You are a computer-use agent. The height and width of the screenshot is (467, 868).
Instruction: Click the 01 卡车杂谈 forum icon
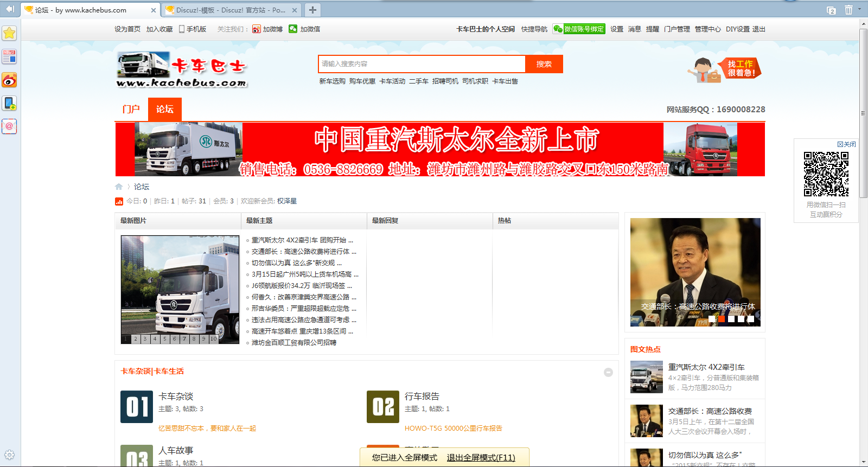pyautogui.click(x=137, y=407)
